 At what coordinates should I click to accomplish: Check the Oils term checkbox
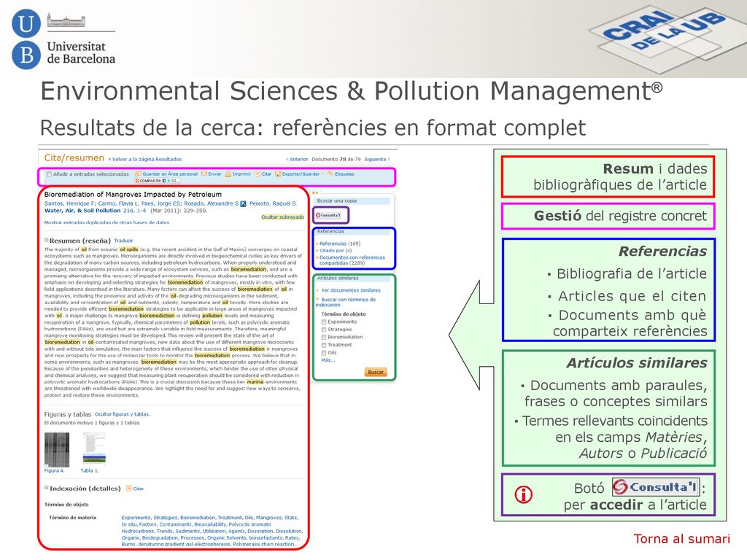324,353
